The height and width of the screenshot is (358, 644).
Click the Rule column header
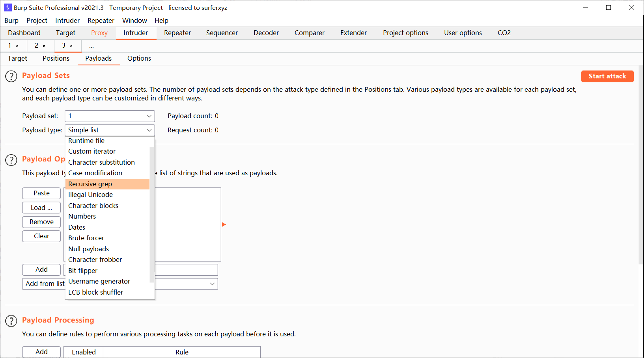[x=182, y=352]
